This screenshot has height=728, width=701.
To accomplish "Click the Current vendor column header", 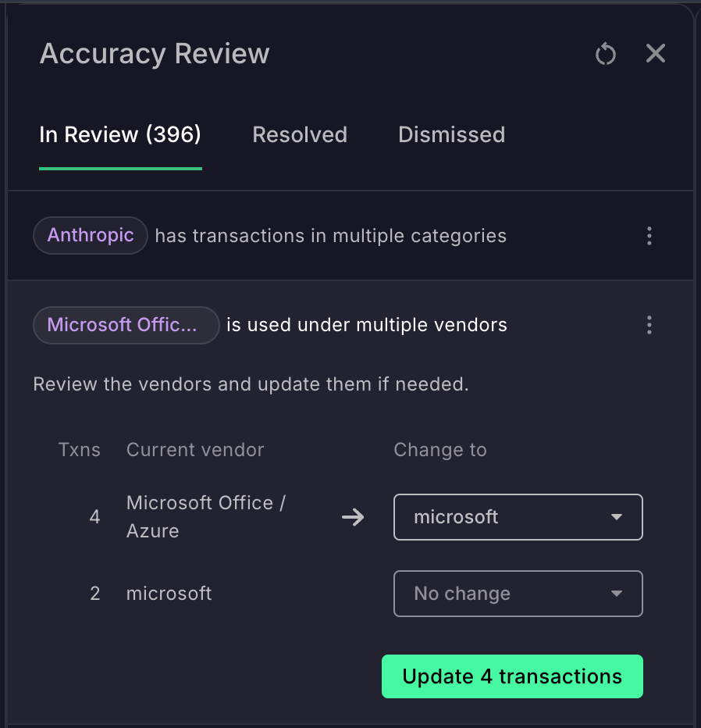I will pos(195,450).
